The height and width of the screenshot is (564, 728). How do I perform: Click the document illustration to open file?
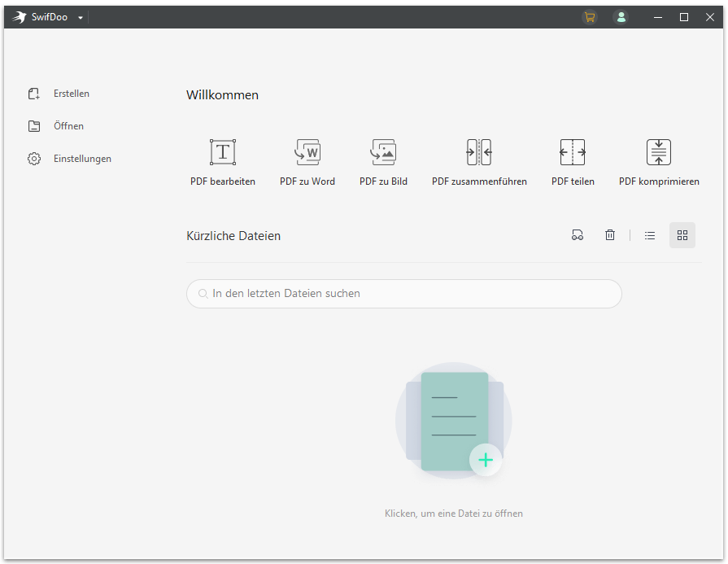click(453, 421)
